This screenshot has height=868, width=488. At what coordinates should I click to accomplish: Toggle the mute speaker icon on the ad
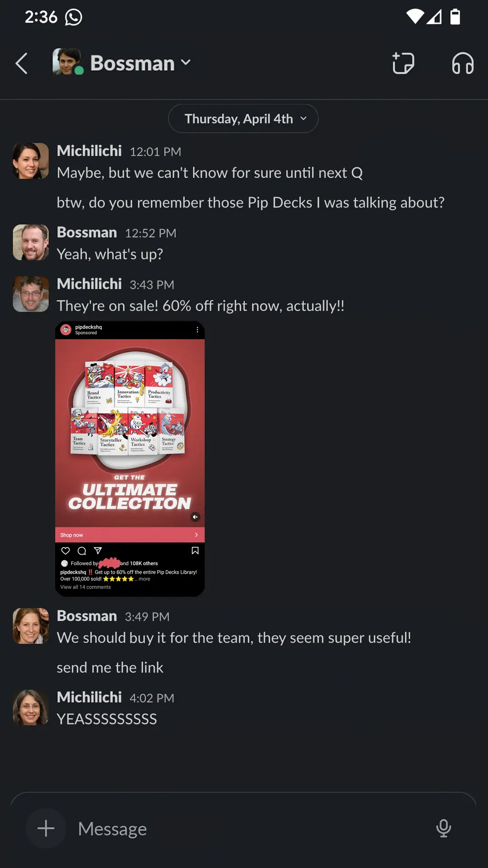pyautogui.click(x=195, y=517)
